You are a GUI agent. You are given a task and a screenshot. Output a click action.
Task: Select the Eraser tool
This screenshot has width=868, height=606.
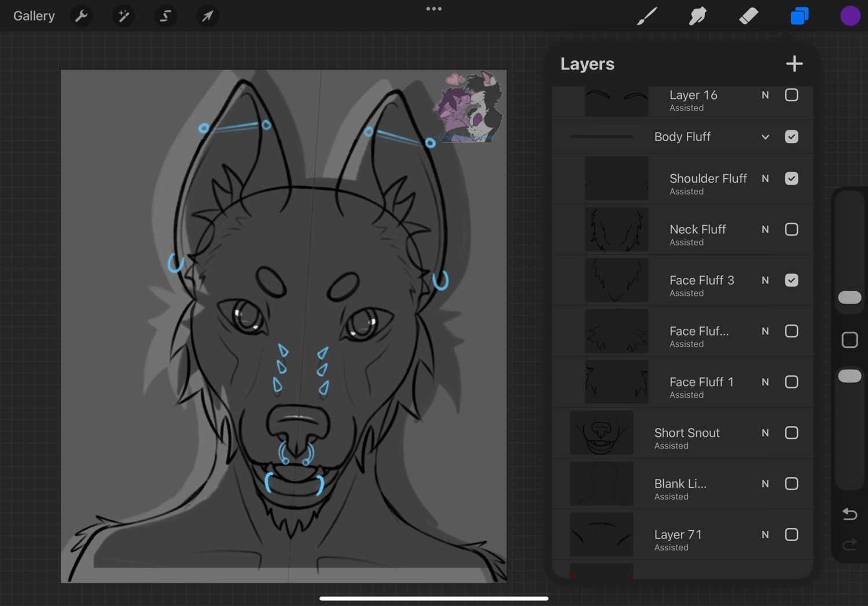click(x=749, y=16)
